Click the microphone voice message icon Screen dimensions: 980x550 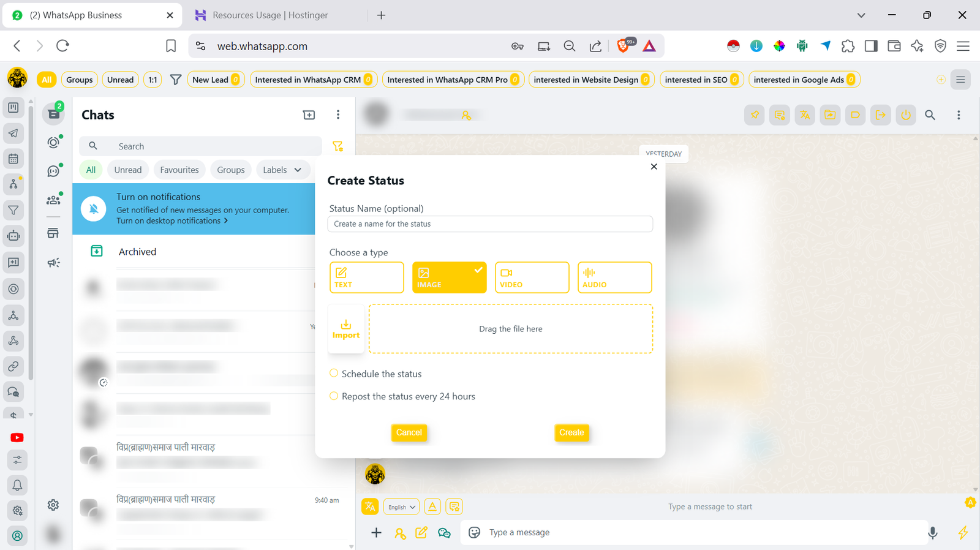click(932, 533)
